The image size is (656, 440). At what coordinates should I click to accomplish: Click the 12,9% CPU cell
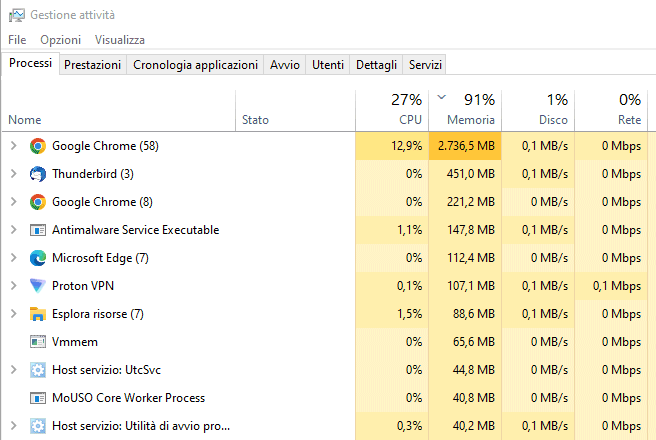pyautogui.click(x=392, y=146)
